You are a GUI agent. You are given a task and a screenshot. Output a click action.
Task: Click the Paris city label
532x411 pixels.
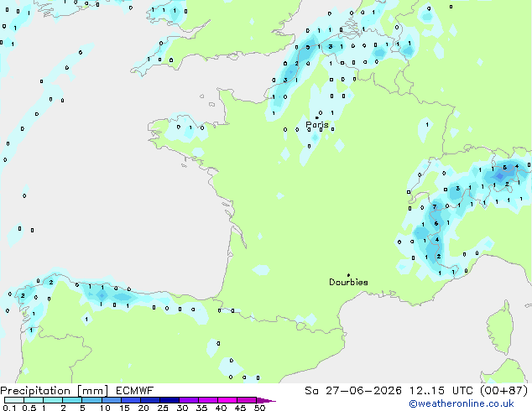tap(317, 125)
